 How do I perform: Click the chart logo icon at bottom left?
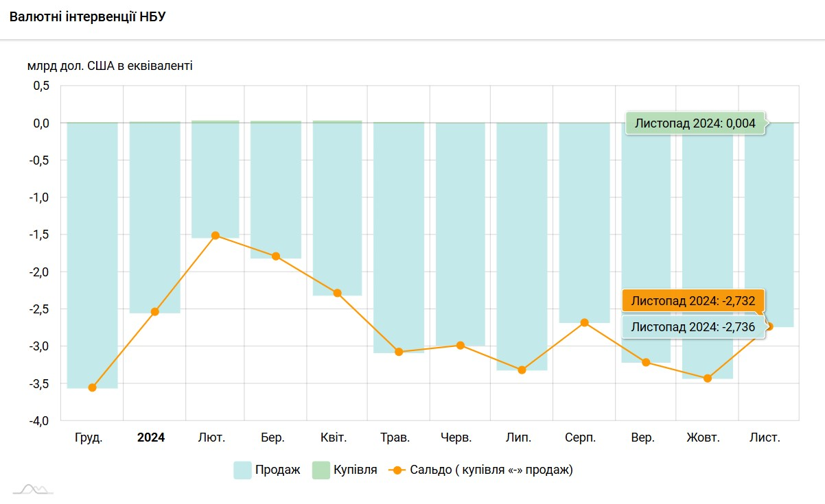tap(34, 488)
